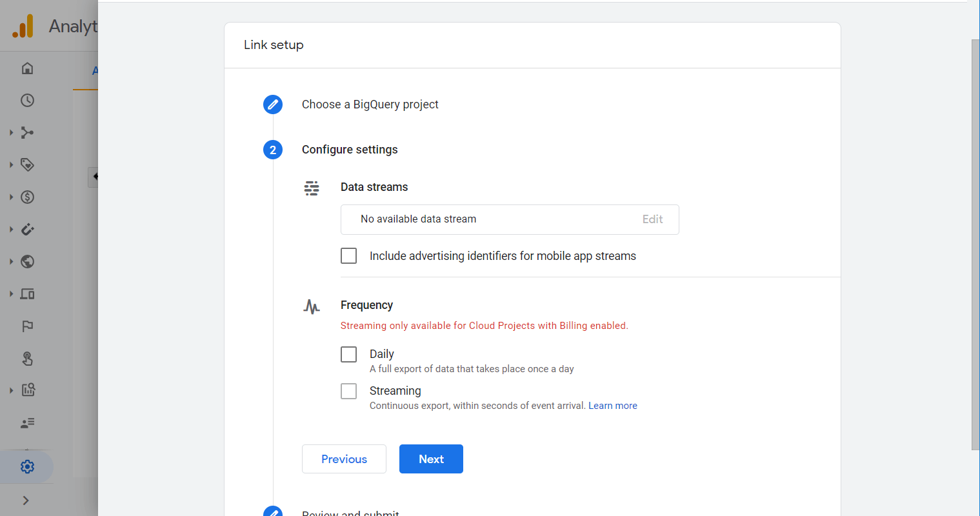Expand the sidebar with bottom chevron
The image size is (980, 516).
pos(26,501)
